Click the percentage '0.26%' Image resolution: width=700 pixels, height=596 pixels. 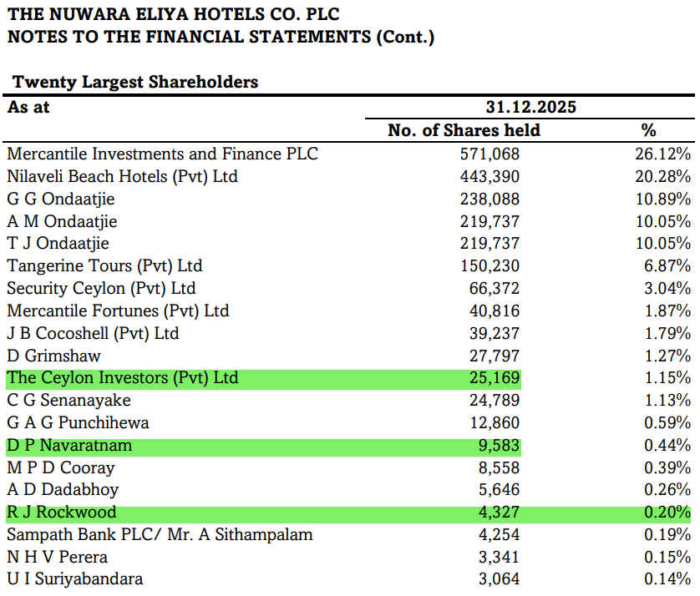click(667, 490)
